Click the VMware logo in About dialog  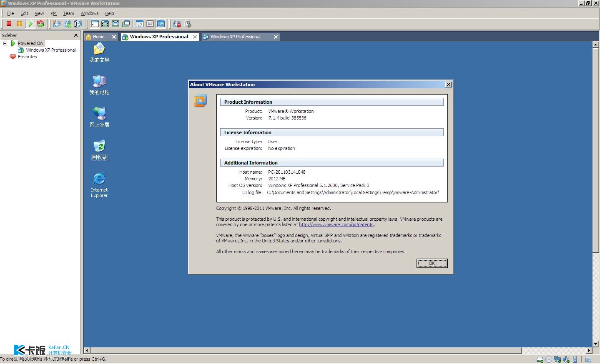click(x=201, y=100)
